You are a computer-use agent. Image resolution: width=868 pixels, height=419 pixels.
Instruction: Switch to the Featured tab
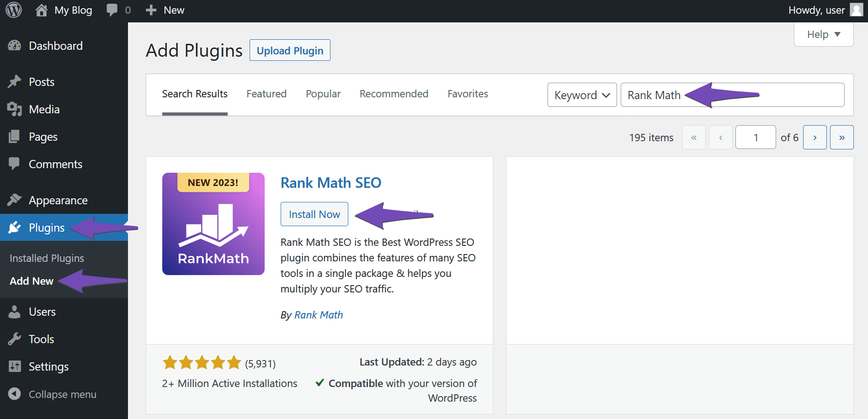click(266, 94)
